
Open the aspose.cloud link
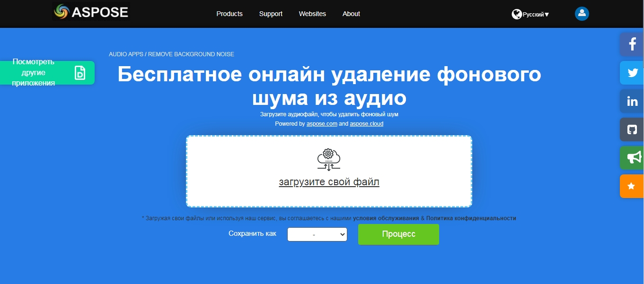[367, 124]
